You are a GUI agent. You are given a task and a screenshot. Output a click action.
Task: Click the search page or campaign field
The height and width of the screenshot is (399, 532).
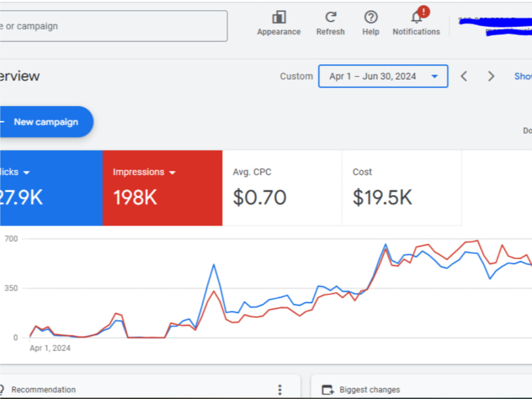[113, 26]
